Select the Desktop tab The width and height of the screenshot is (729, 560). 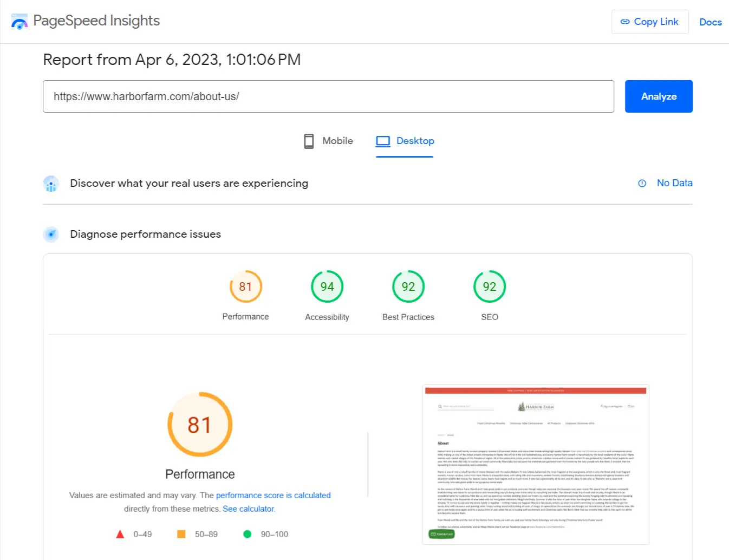405,141
